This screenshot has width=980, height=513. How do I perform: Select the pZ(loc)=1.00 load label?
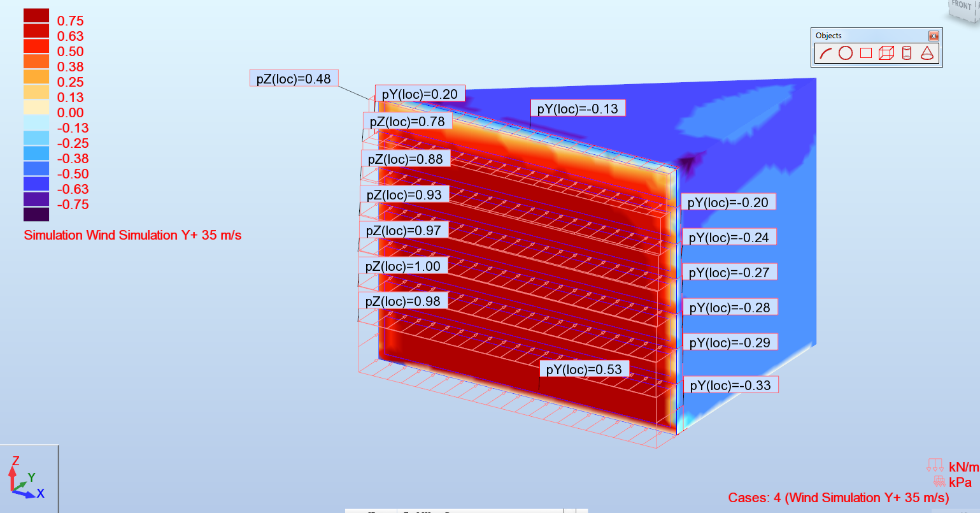pos(404,266)
